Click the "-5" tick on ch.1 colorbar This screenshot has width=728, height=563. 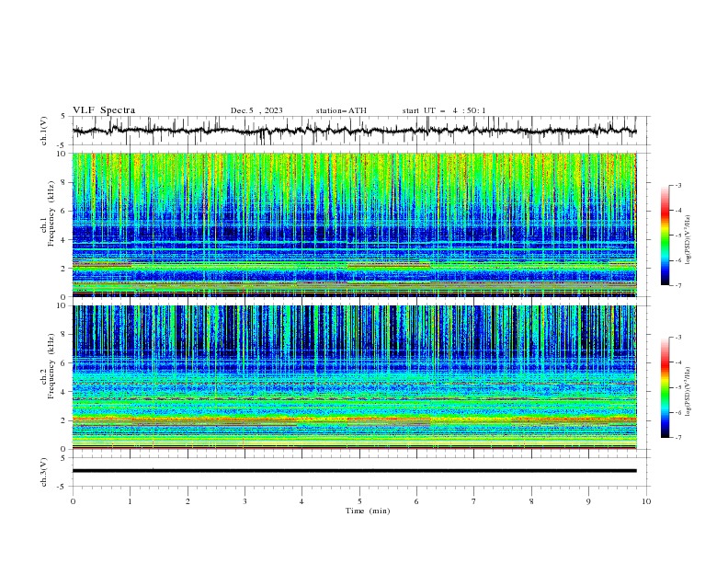677,236
